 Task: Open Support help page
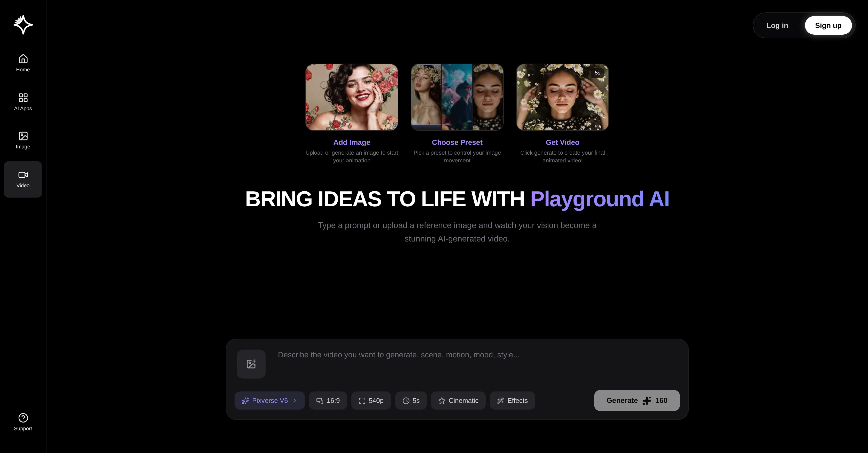pos(23,422)
